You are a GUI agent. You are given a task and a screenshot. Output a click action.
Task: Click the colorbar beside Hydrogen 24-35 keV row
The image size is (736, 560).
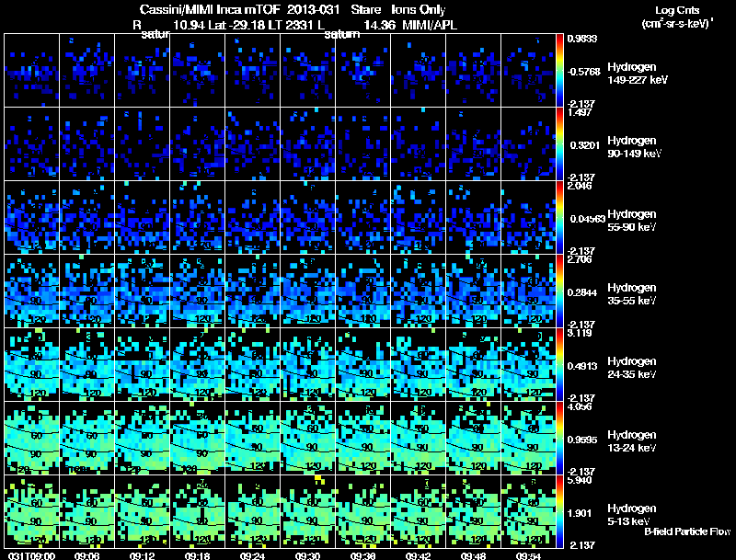coord(559,365)
